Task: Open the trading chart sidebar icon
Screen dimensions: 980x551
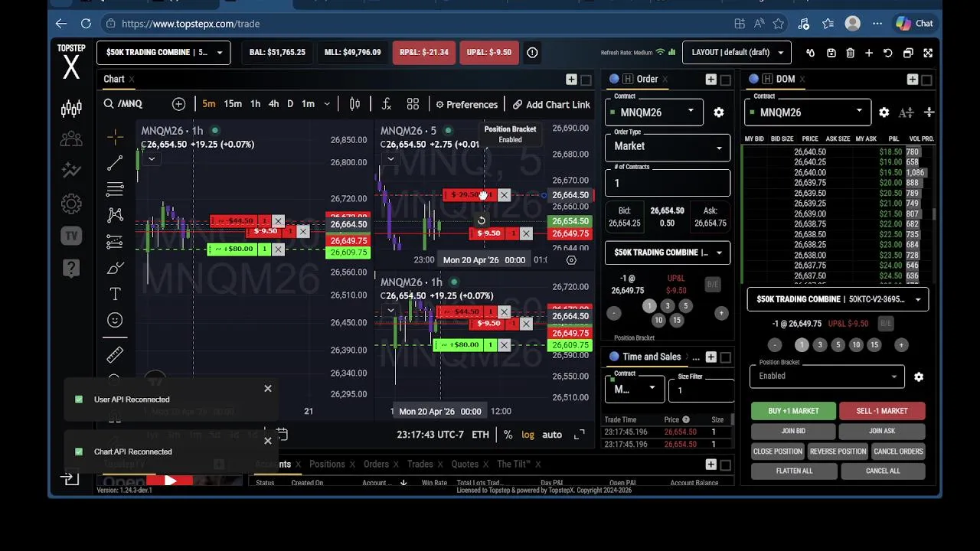Action: point(71,109)
